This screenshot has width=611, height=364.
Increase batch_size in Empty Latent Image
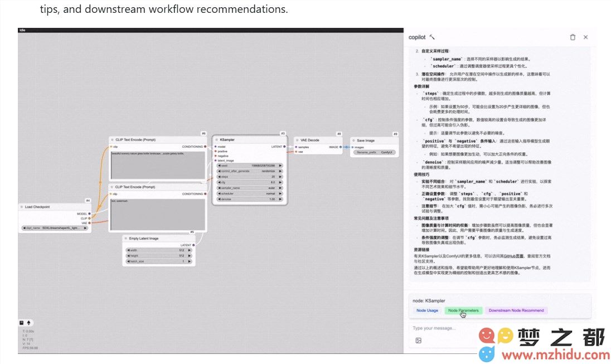click(x=190, y=261)
